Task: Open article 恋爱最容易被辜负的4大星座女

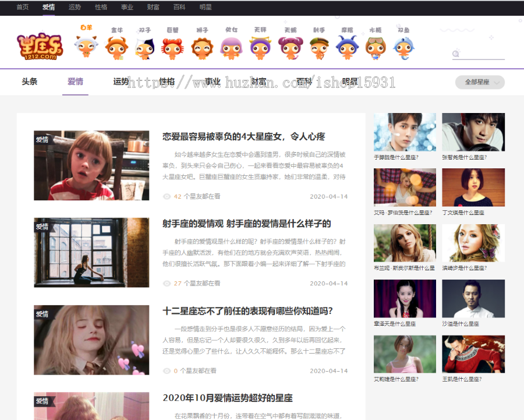Action: pos(243,136)
